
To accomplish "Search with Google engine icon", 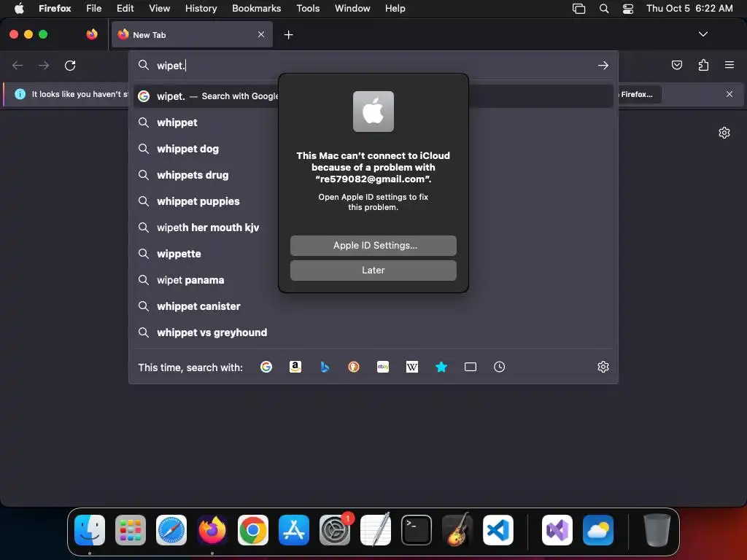I will pos(266,367).
